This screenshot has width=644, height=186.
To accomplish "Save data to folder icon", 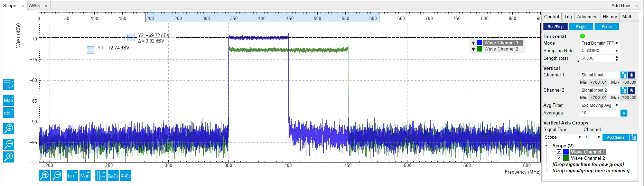I will [x=126, y=176].
